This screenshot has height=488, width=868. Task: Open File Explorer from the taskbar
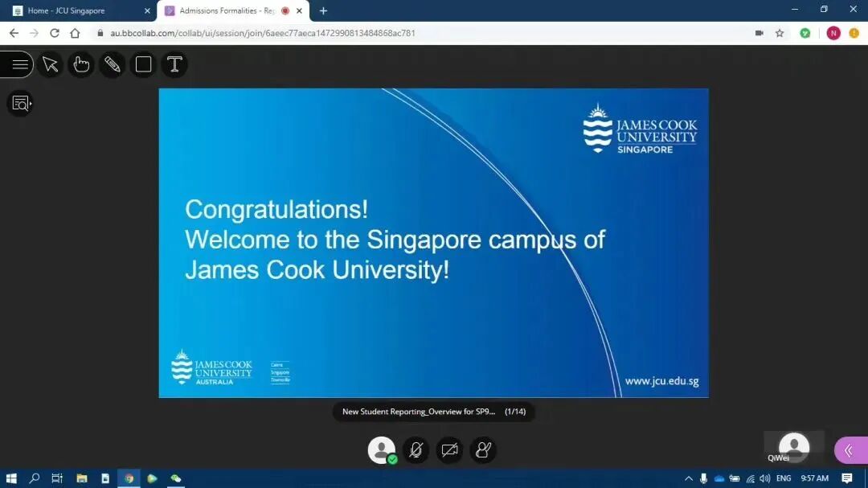click(82, 478)
